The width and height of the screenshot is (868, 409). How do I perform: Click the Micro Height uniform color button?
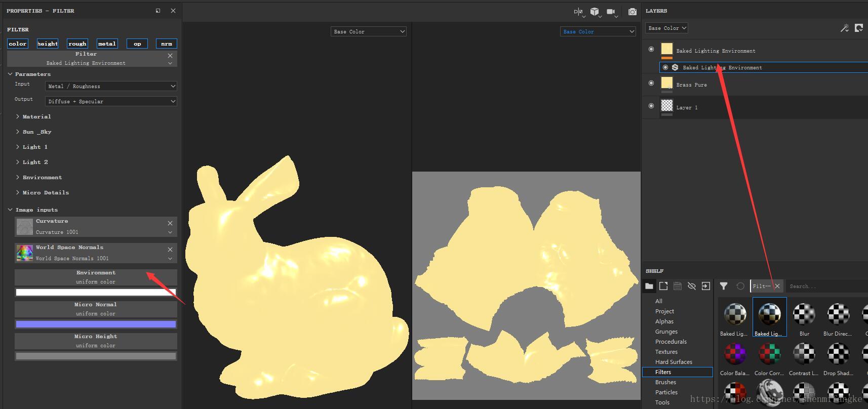[96, 341]
